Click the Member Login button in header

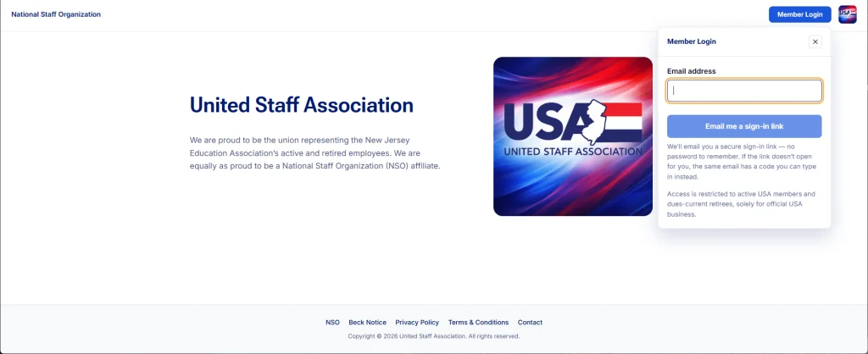tap(799, 14)
